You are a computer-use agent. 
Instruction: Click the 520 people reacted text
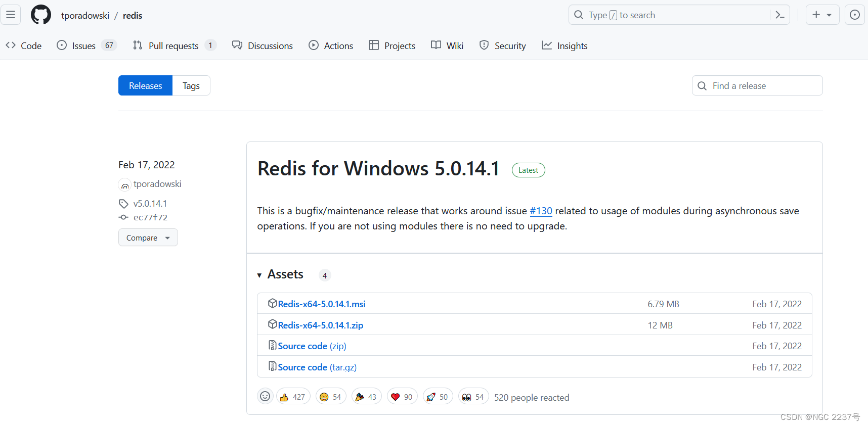click(532, 397)
